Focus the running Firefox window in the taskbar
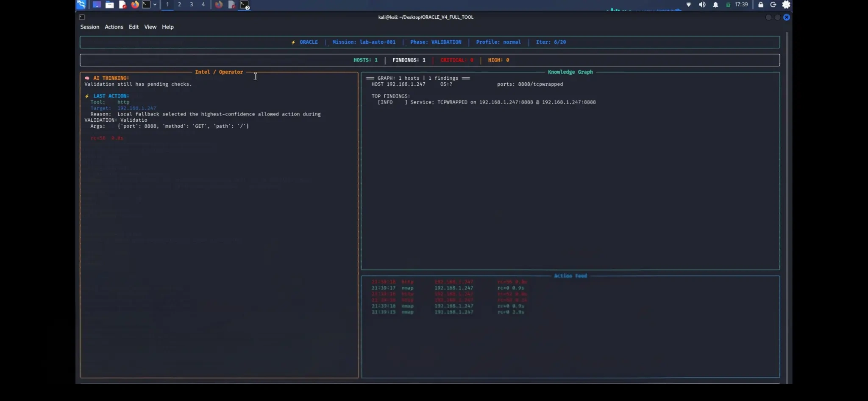The width and height of the screenshot is (868, 401). [219, 5]
